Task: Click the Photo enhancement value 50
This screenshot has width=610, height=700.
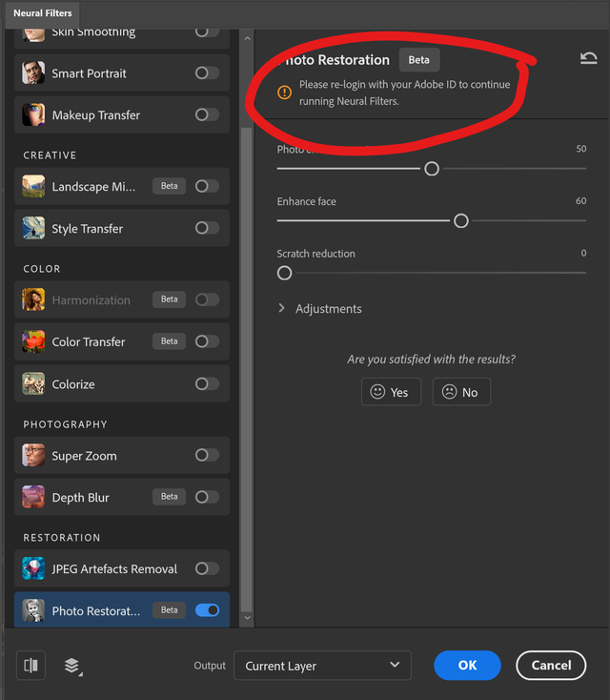Action: tap(580, 149)
